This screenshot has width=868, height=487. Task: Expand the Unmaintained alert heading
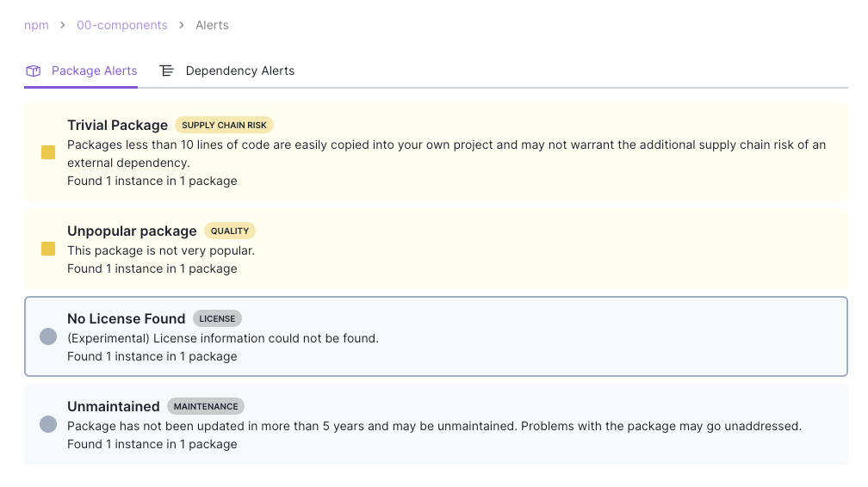pyautogui.click(x=114, y=406)
